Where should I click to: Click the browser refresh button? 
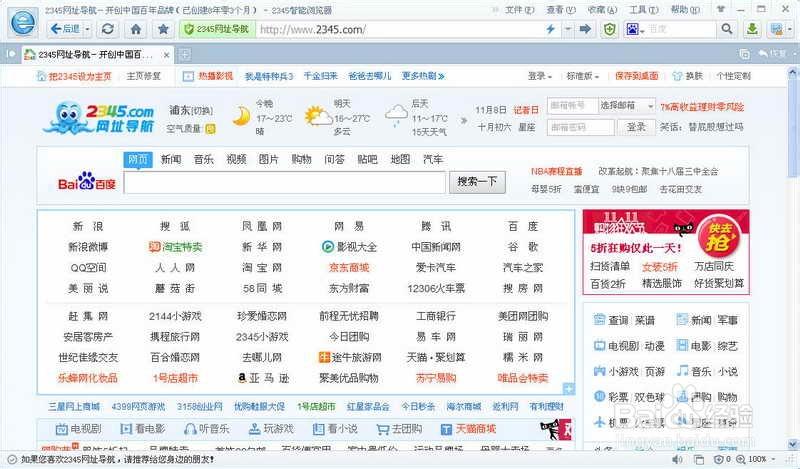[x=108, y=29]
